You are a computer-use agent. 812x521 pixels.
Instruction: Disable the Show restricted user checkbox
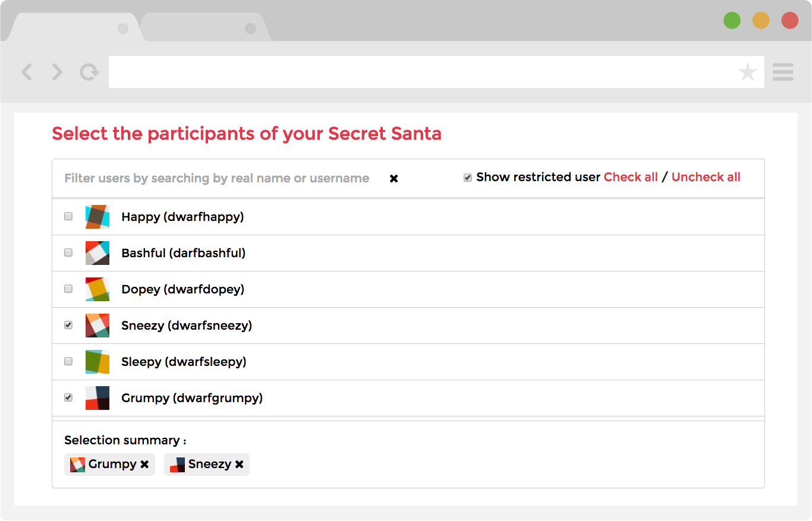point(468,176)
